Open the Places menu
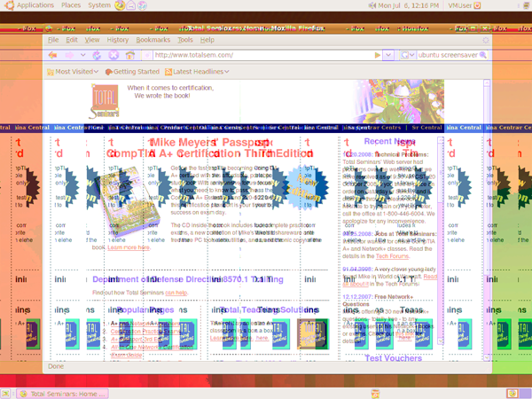The image size is (532, 399). pyautogui.click(x=71, y=5)
